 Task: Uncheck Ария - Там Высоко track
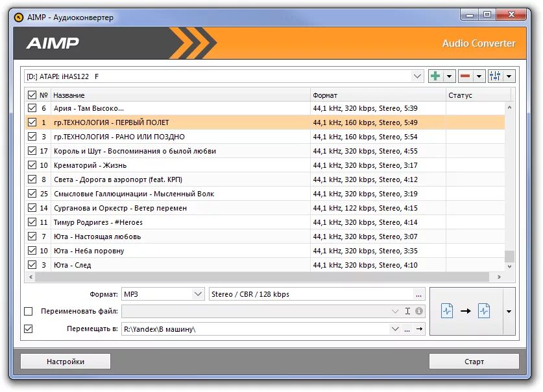[32, 108]
